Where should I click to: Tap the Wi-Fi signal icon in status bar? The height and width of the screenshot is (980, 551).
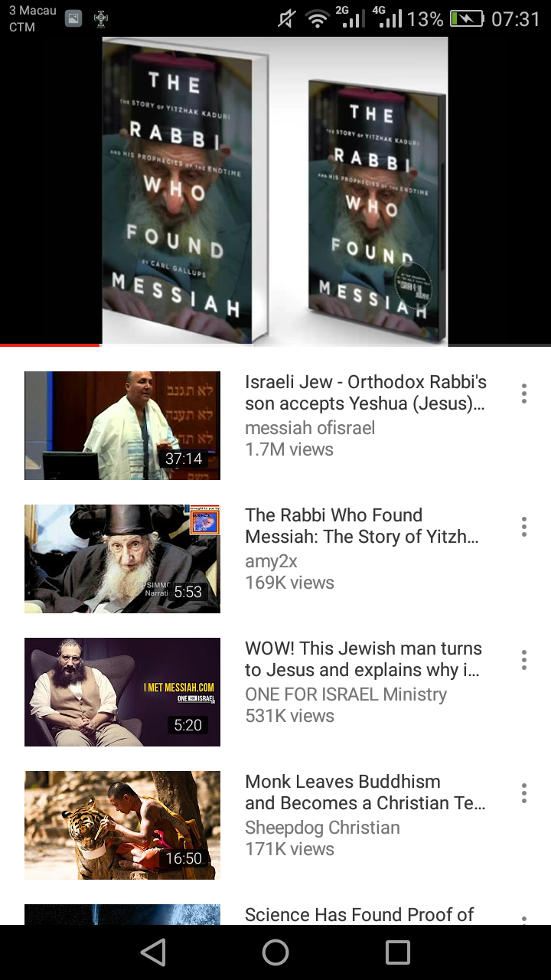318,18
